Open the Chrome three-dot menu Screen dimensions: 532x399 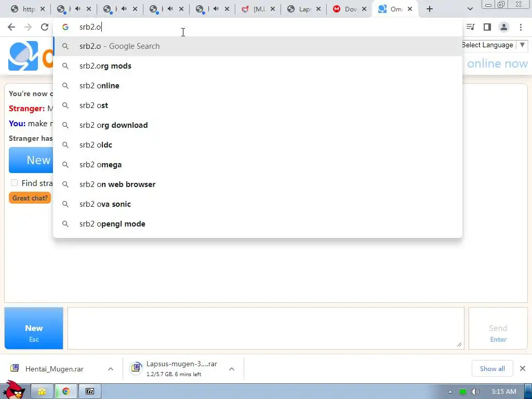[x=521, y=27]
